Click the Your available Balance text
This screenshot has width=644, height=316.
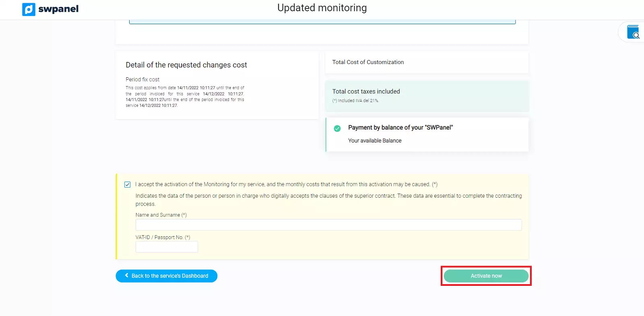pos(375,141)
